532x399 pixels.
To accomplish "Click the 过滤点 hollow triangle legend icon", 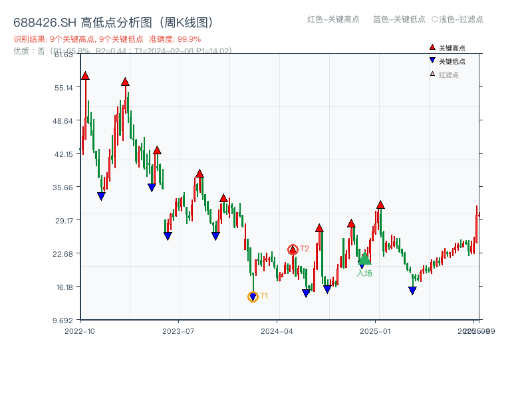I will [x=432, y=74].
